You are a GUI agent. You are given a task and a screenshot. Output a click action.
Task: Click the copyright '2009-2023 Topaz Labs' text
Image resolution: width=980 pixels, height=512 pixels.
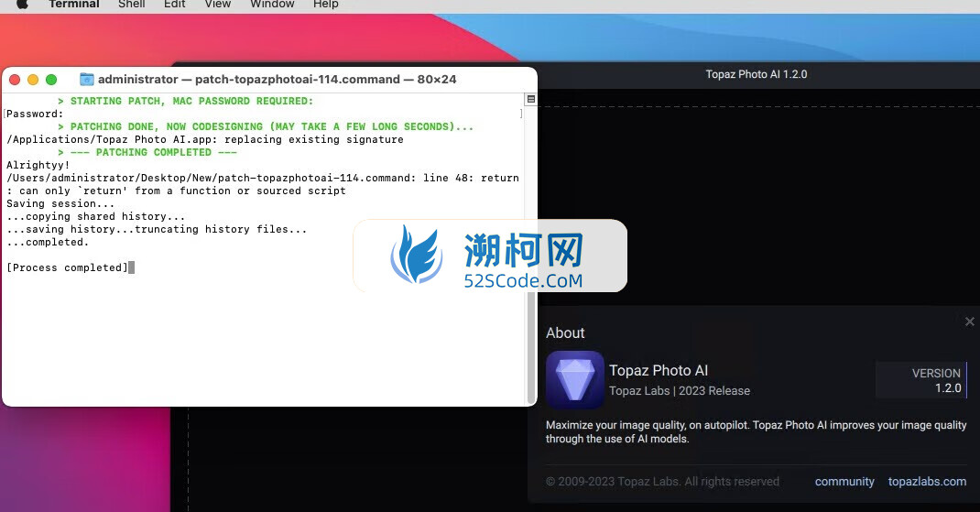point(662,482)
